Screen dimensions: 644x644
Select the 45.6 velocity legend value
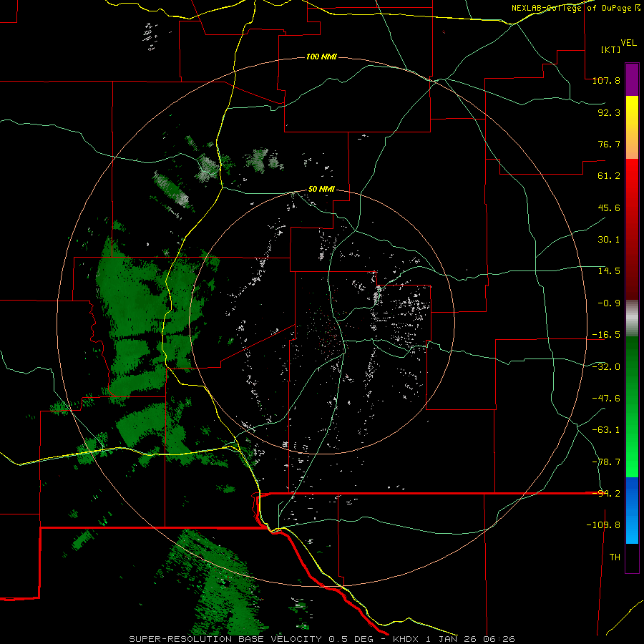[609, 208]
